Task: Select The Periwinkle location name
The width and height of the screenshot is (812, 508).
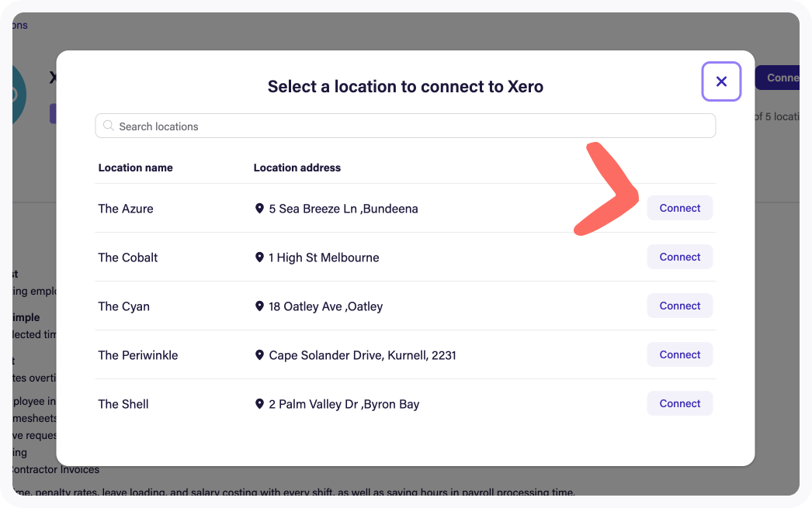Action: tap(138, 355)
